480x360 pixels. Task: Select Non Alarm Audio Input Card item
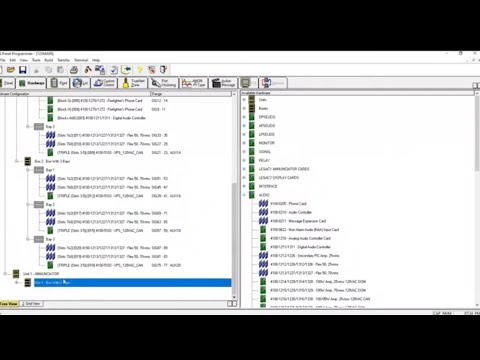[304, 230]
